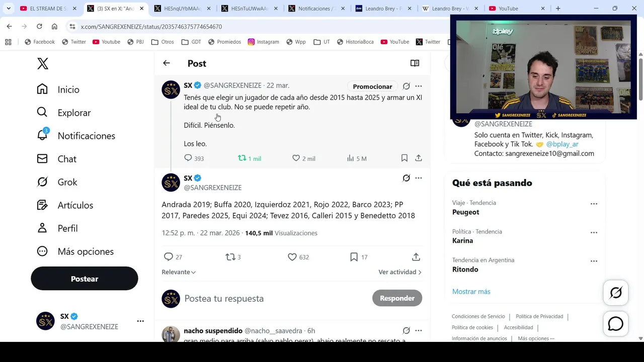Open Artículos in the sidebar
This screenshot has width=644, height=362.
[x=64, y=205]
